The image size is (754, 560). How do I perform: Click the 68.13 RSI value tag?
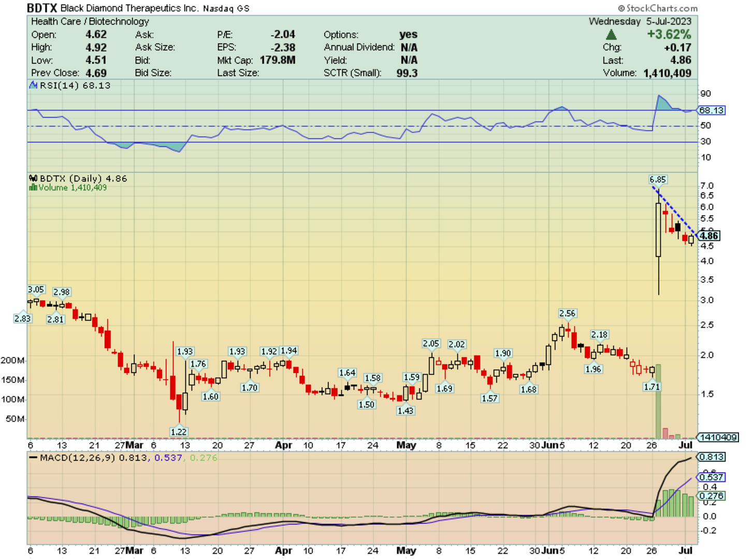(x=711, y=110)
